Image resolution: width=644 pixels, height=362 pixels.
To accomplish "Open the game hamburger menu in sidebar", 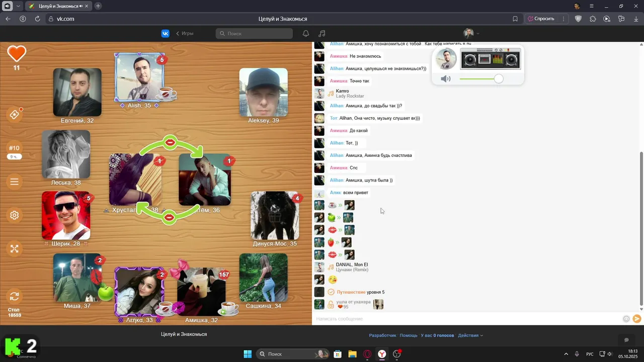I will tap(15, 182).
